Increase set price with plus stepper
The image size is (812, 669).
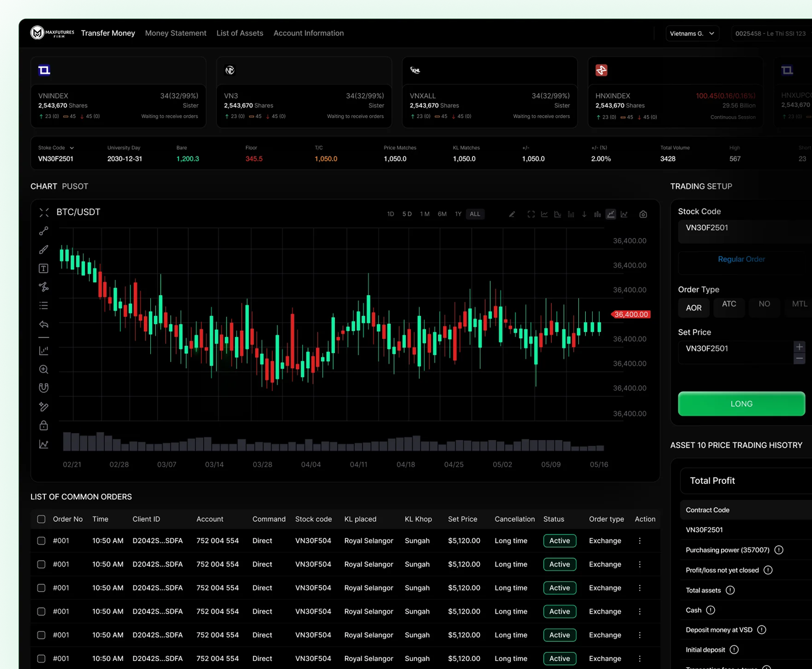(799, 347)
